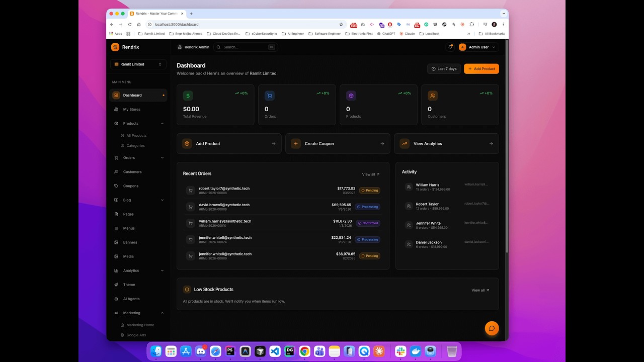The width and height of the screenshot is (644, 362).
Task: Open a new browser tab
Action: coord(191,14)
